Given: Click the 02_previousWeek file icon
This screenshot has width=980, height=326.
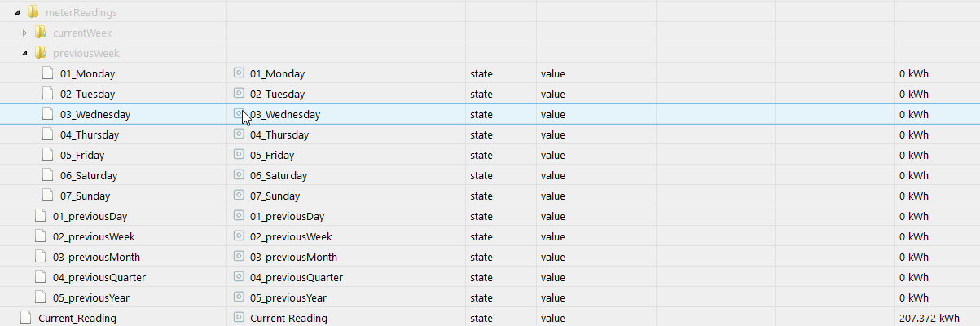Looking at the screenshot, I should (x=40, y=236).
